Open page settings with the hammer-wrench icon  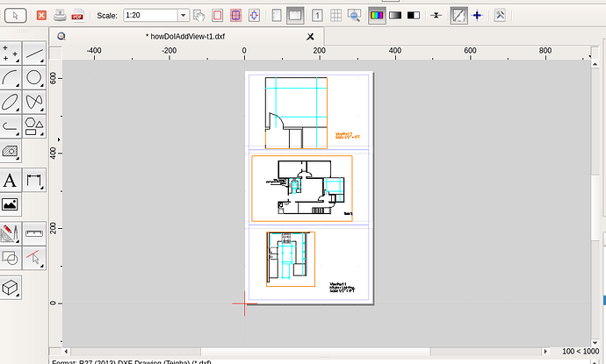point(500,16)
